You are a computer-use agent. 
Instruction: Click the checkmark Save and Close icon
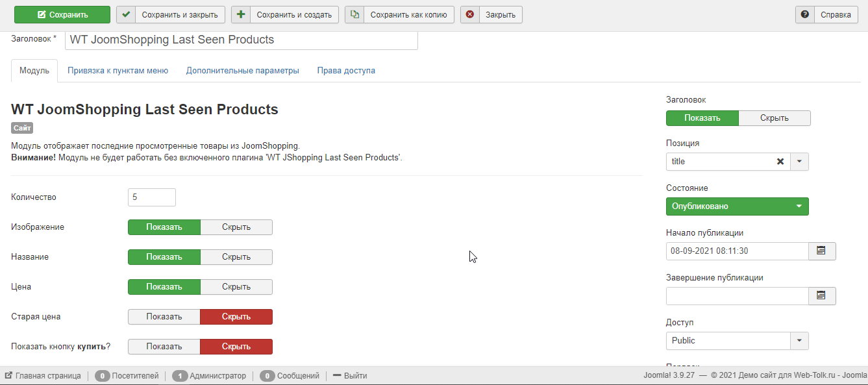[x=126, y=14]
